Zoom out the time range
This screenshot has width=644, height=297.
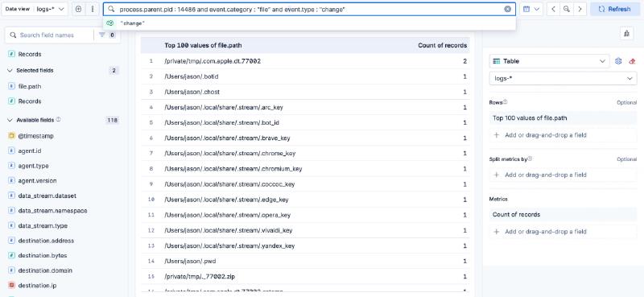click(x=567, y=9)
